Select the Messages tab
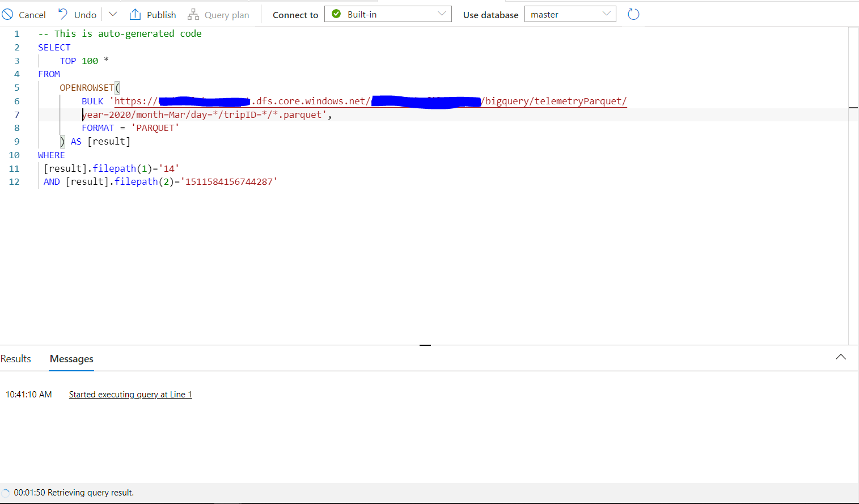 pyautogui.click(x=71, y=358)
